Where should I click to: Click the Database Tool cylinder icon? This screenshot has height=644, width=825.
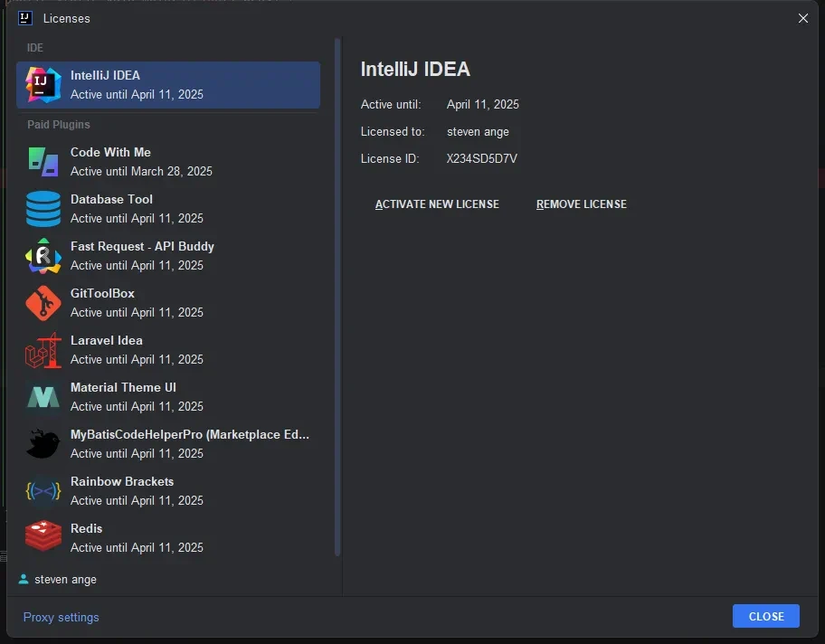(43, 209)
